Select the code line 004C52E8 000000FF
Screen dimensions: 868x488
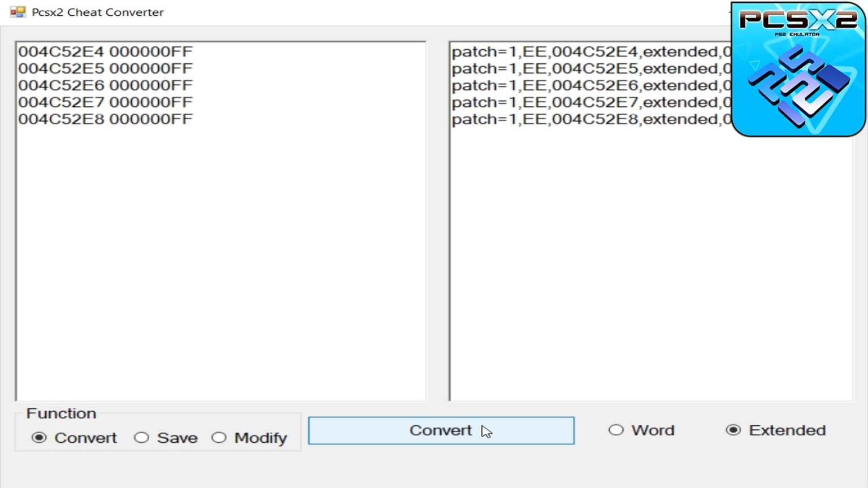tap(105, 119)
